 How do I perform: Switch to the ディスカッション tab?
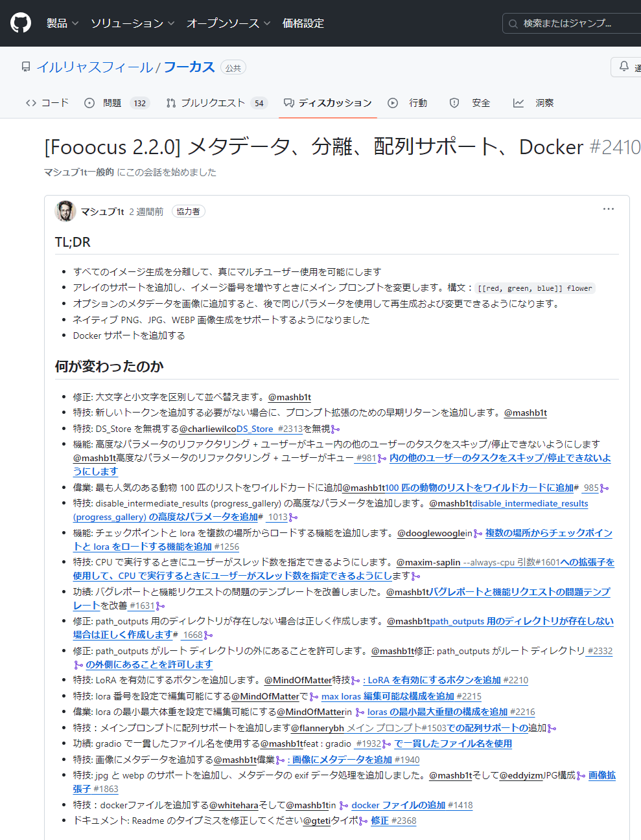point(328,103)
